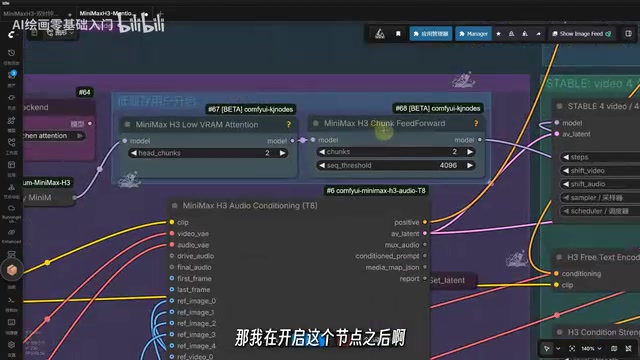640x360 pixels.
Task: Click the star icon beside Manager
Action: click(498, 34)
